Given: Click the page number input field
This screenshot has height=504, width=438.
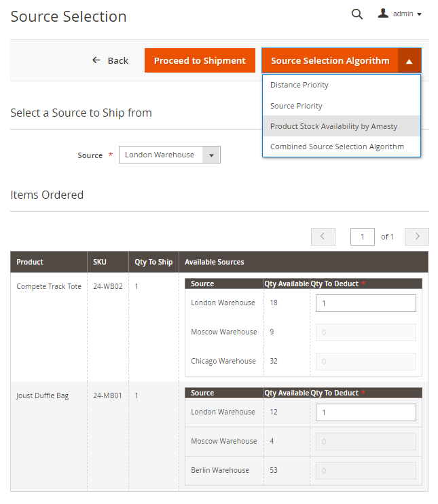Looking at the screenshot, I should click(x=363, y=237).
